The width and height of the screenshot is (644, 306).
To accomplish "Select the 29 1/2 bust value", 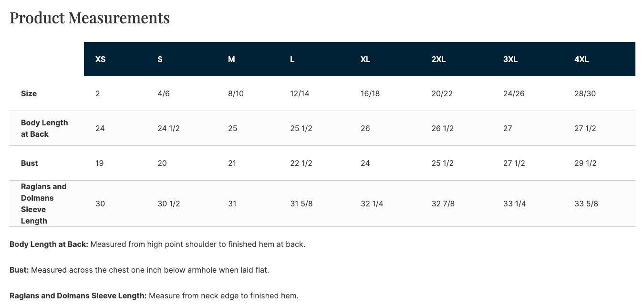I will 585,163.
